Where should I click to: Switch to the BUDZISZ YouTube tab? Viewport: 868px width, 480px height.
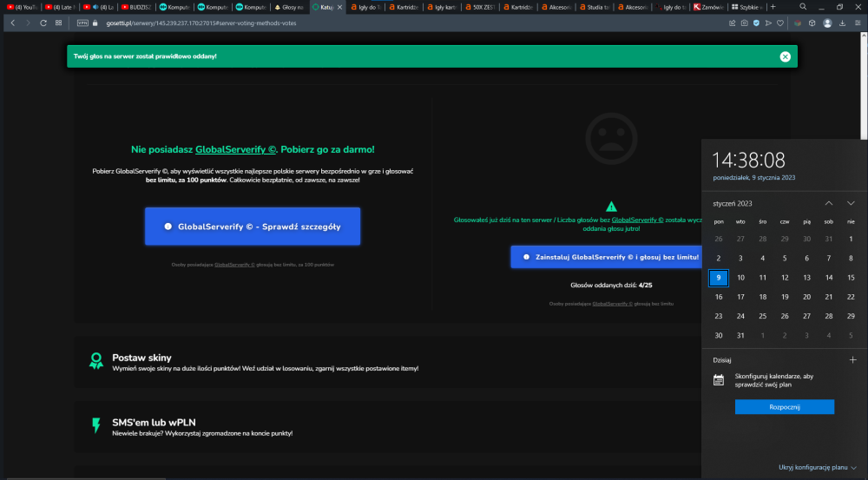click(136, 7)
